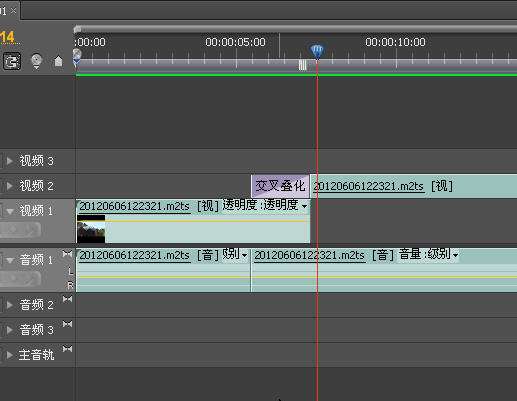517x401 pixels.
Task: Toggle the Snap magnet icon
Action: tap(12, 61)
